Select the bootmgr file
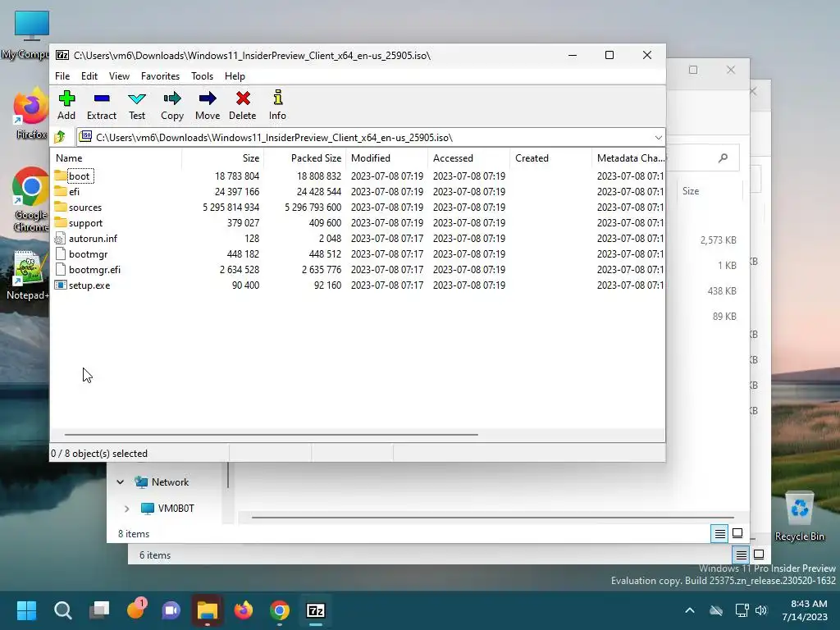The height and width of the screenshot is (630, 840). tap(88, 254)
